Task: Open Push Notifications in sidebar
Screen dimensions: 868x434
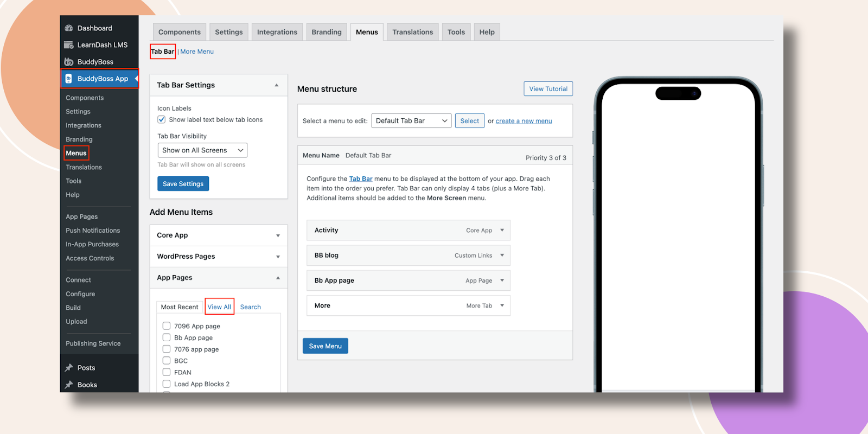Action: (x=93, y=231)
